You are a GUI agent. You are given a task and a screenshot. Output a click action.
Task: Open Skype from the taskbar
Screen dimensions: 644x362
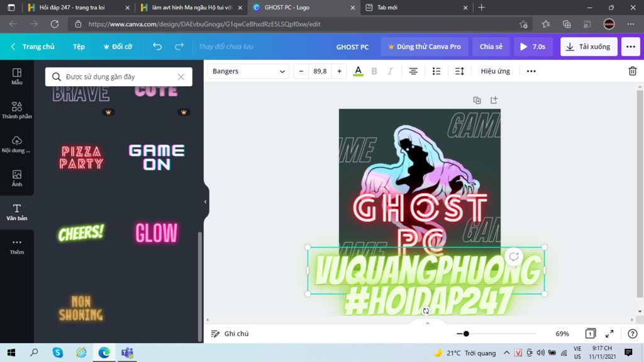[x=57, y=353]
